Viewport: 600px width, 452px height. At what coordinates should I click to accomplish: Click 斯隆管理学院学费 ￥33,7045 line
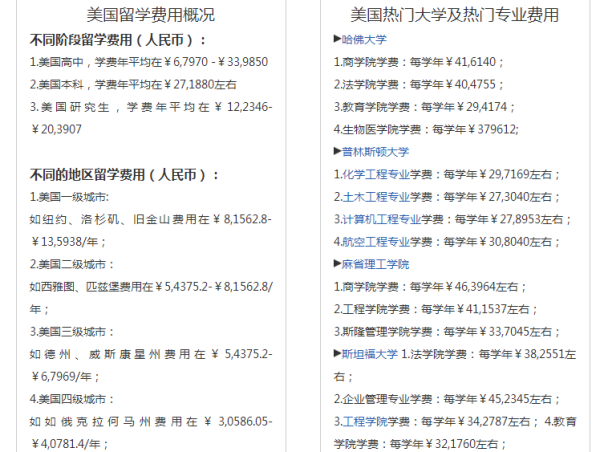click(447, 332)
